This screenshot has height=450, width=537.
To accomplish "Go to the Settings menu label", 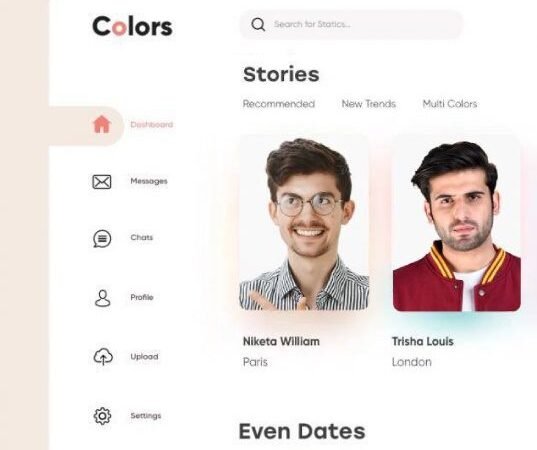I will click(146, 416).
